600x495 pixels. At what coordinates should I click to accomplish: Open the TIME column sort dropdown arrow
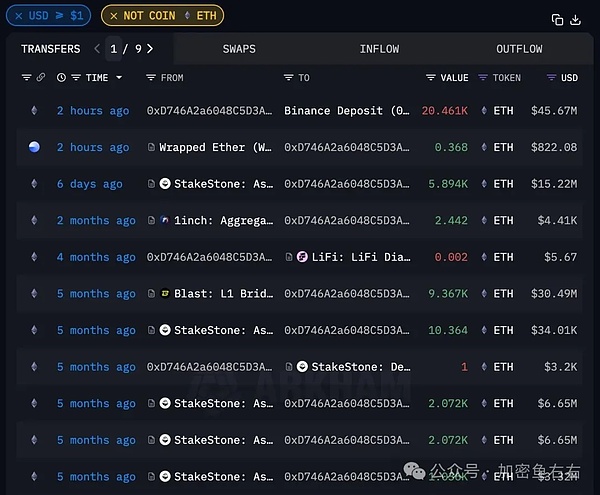click(x=119, y=77)
